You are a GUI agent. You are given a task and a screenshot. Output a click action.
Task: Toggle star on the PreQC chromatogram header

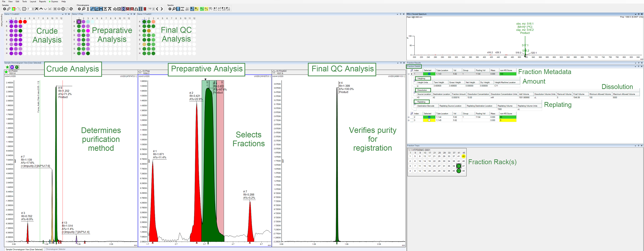tap(6, 72)
